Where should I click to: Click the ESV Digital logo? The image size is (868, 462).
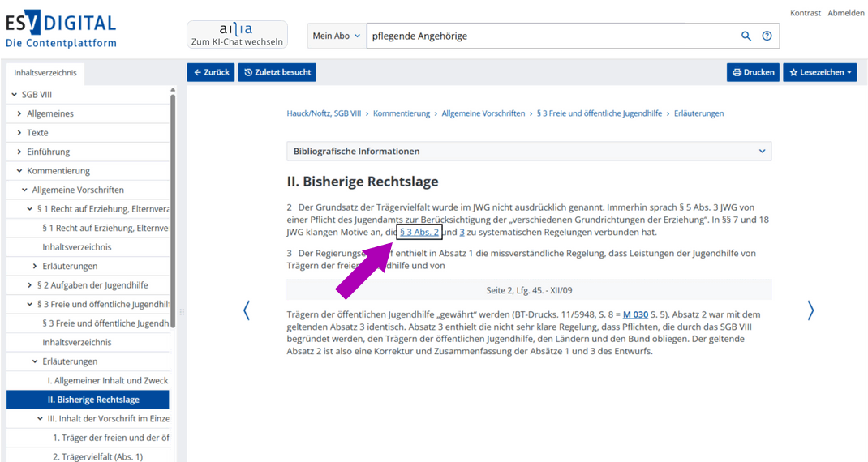(61, 31)
